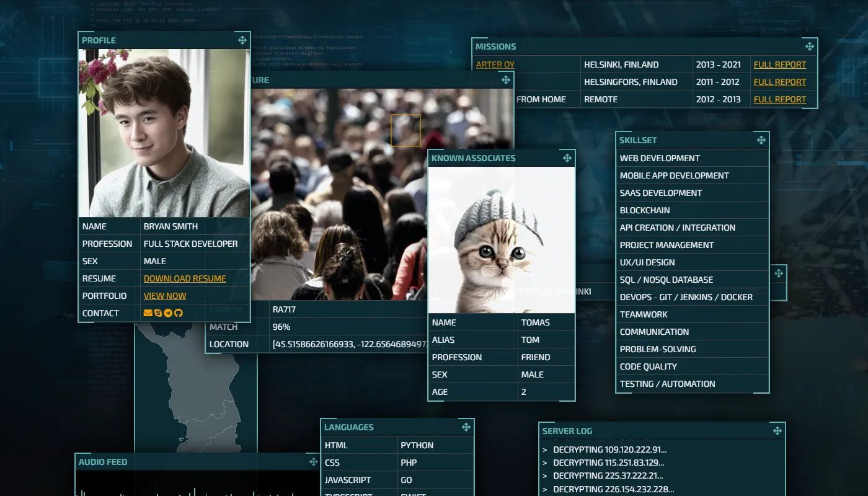Click API Creation / Integration skill
Image resolution: width=868 pixels, height=496 pixels.
[693, 228]
